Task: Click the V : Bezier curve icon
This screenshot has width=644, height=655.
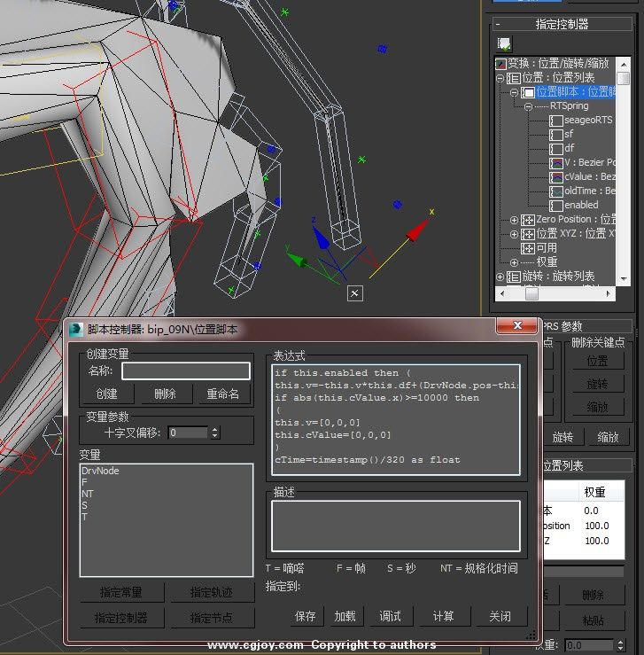Action: 556,163
